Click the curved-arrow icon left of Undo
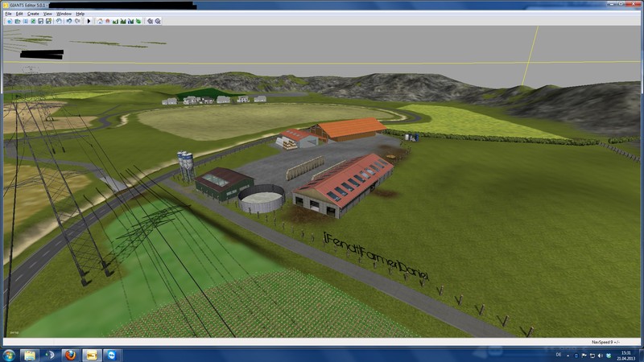Viewport: 644px width, 362px height. [x=59, y=21]
